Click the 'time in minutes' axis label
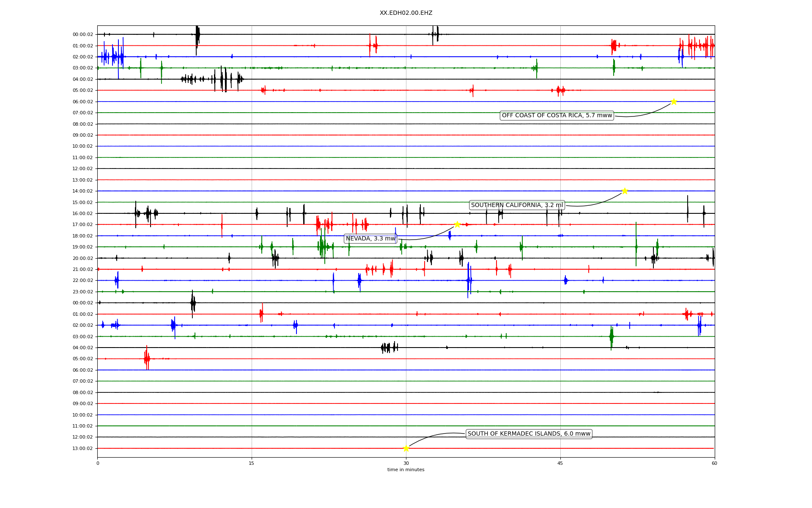This screenshot has width=812, height=508. pos(406,470)
